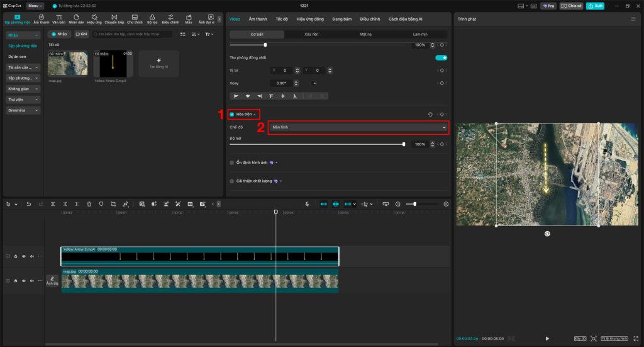Viewport: 644px width, 347px height.
Task: Uncheck the Hòa trộn checkbox
Action: 231,115
